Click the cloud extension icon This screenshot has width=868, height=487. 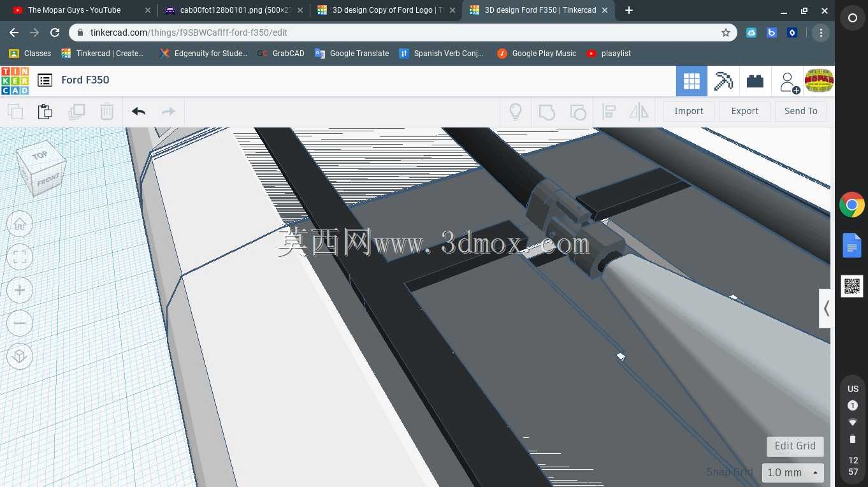(x=751, y=33)
